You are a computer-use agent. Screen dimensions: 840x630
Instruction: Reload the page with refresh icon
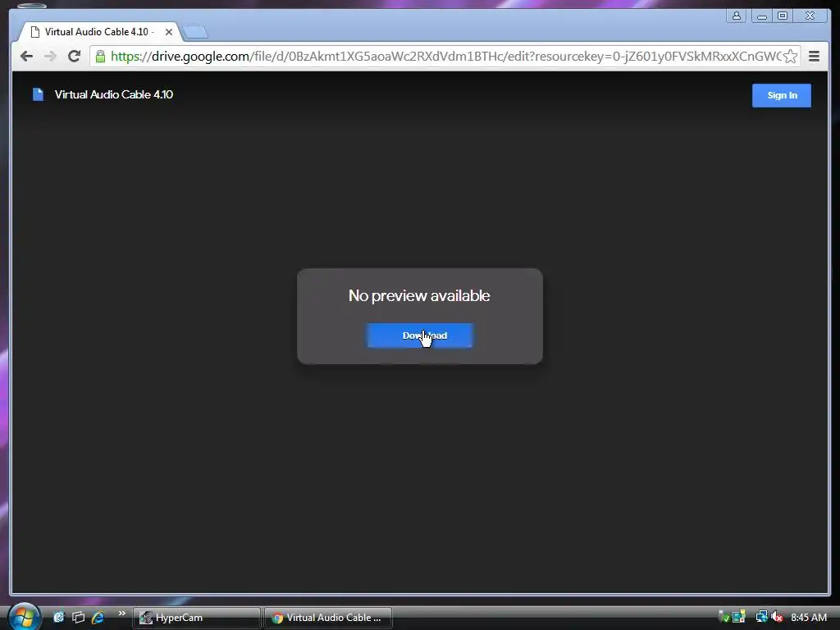point(75,57)
